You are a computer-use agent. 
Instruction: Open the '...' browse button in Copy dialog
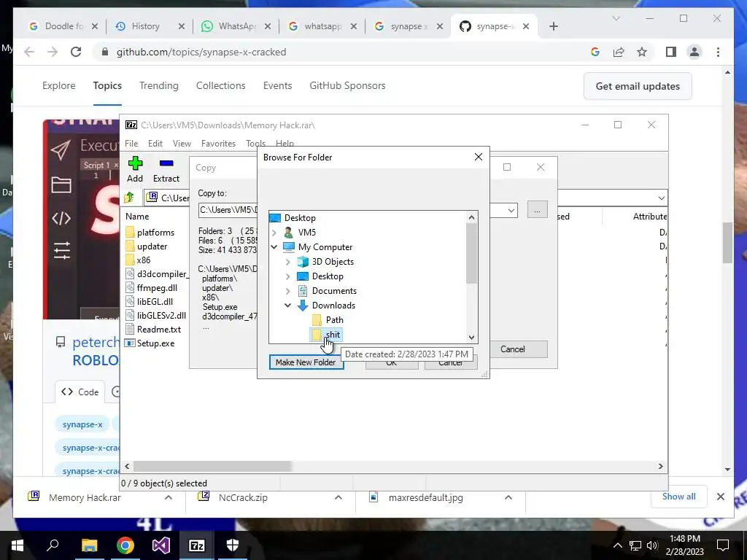538,210
